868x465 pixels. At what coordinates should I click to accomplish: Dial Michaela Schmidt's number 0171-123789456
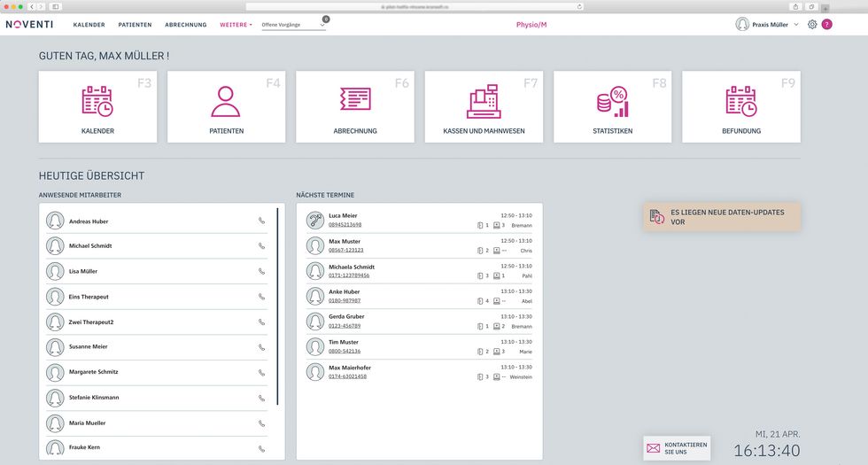coord(349,275)
